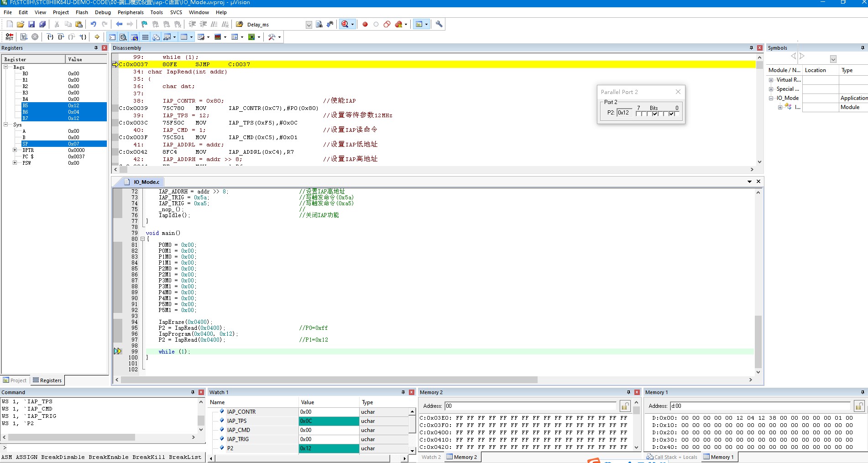Click the Disassembly vertical scrollbar thumb

tap(759, 65)
